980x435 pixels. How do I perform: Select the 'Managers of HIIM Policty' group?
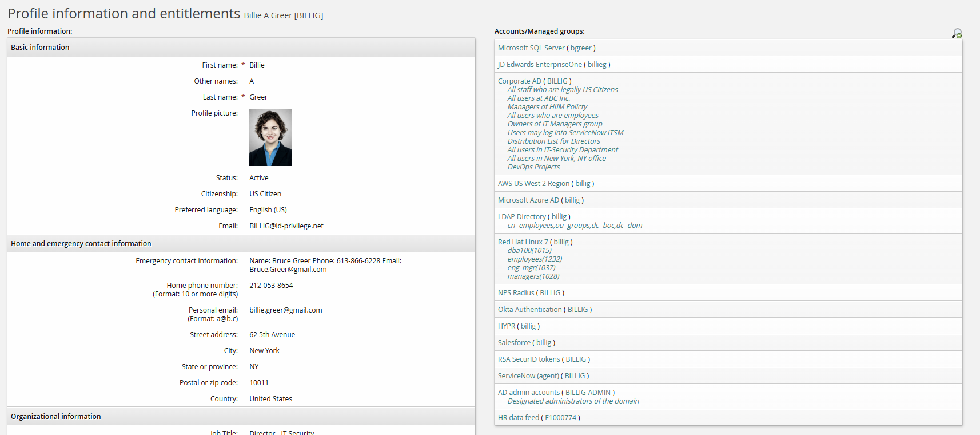click(547, 107)
